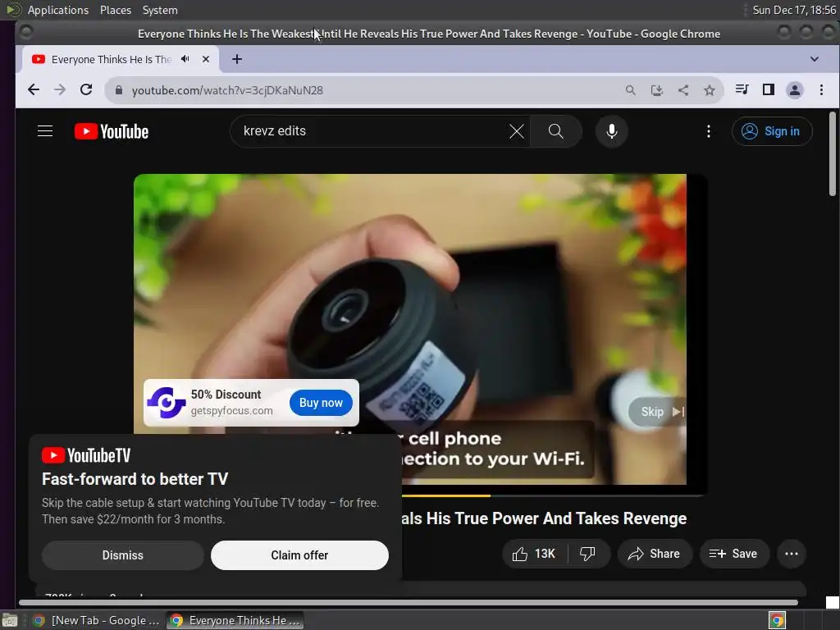The image size is (840, 630).
Task: Click the YouTubeTV logo in popup
Action: [x=86, y=455]
